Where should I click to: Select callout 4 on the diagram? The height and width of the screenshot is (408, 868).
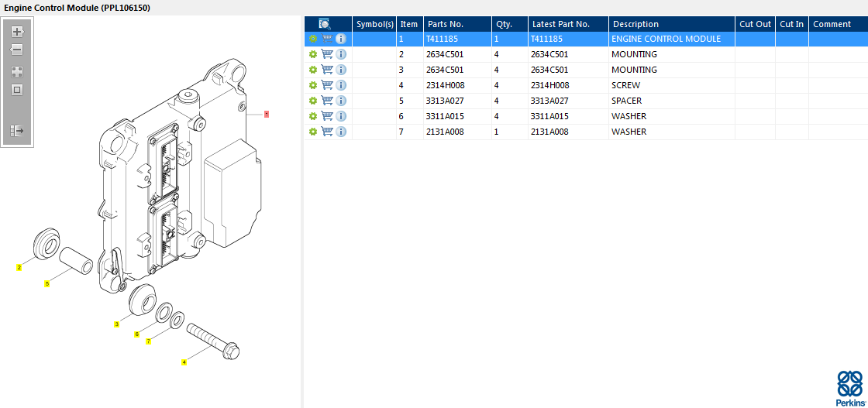click(x=184, y=362)
